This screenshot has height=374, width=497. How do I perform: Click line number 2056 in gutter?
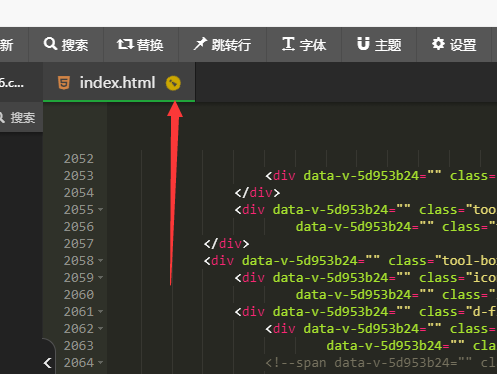click(x=79, y=227)
